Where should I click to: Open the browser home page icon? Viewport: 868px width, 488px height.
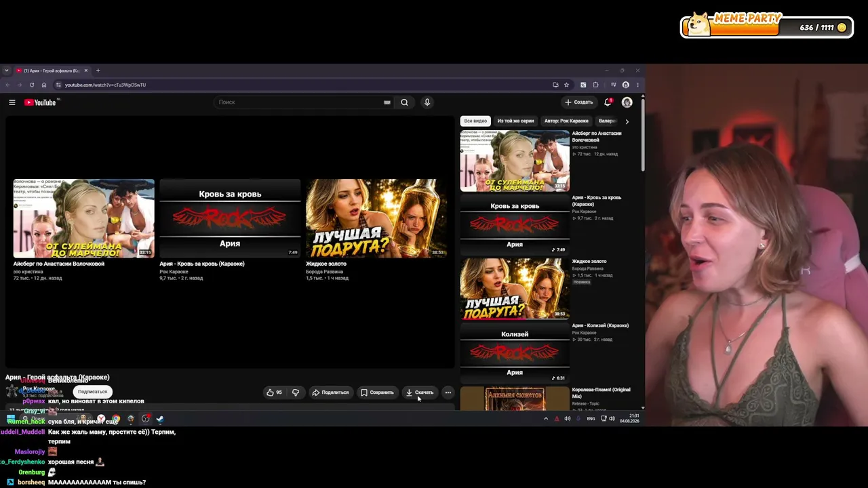[44, 85]
